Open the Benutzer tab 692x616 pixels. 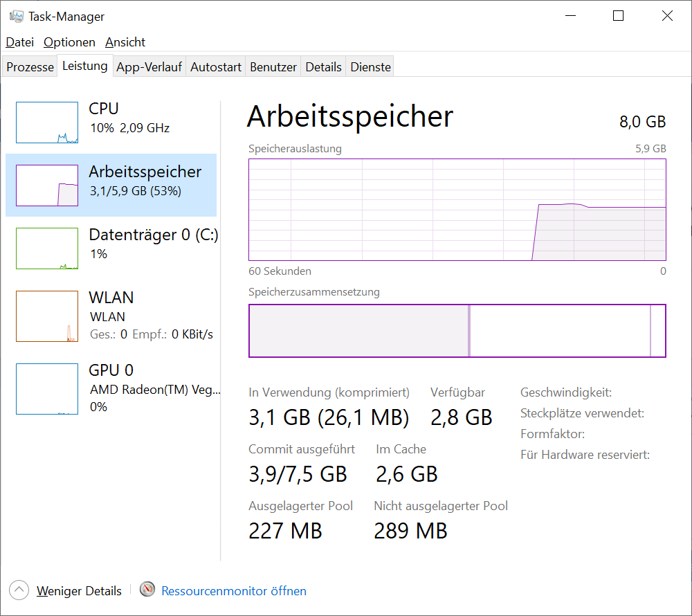coord(273,67)
